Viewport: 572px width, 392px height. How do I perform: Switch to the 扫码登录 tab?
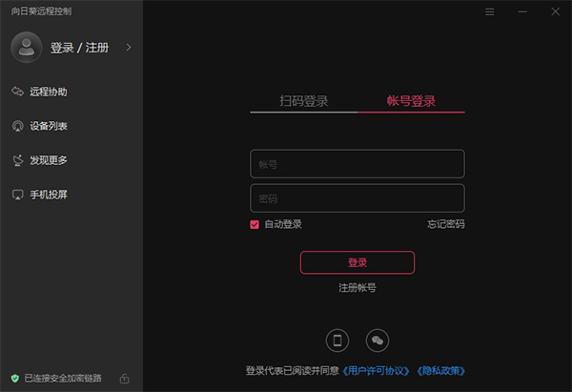pyautogui.click(x=304, y=101)
